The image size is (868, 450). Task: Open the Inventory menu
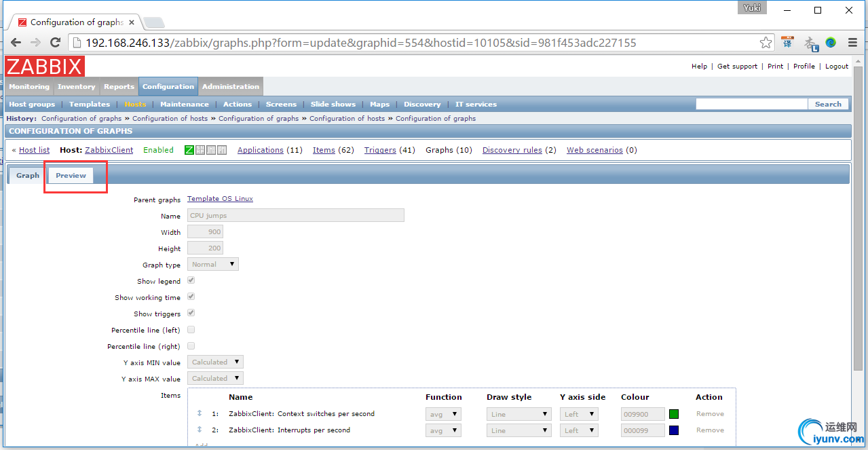click(x=77, y=87)
